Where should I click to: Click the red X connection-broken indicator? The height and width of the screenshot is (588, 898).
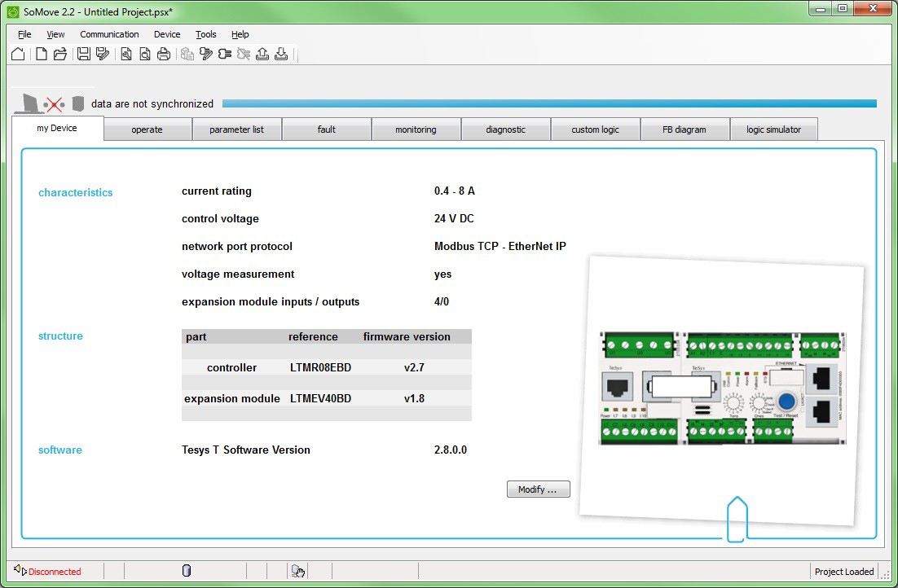(x=55, y=104)
